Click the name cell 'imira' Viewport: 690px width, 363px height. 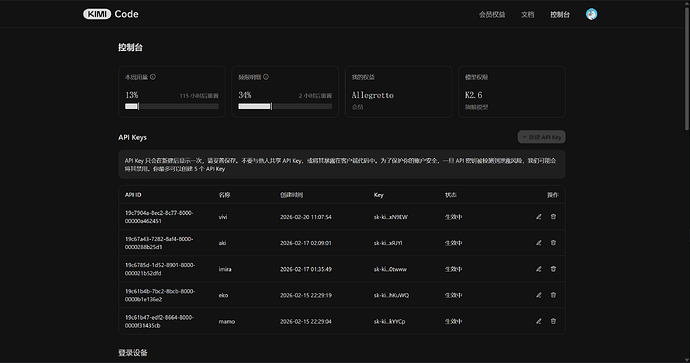click(225, 269)
